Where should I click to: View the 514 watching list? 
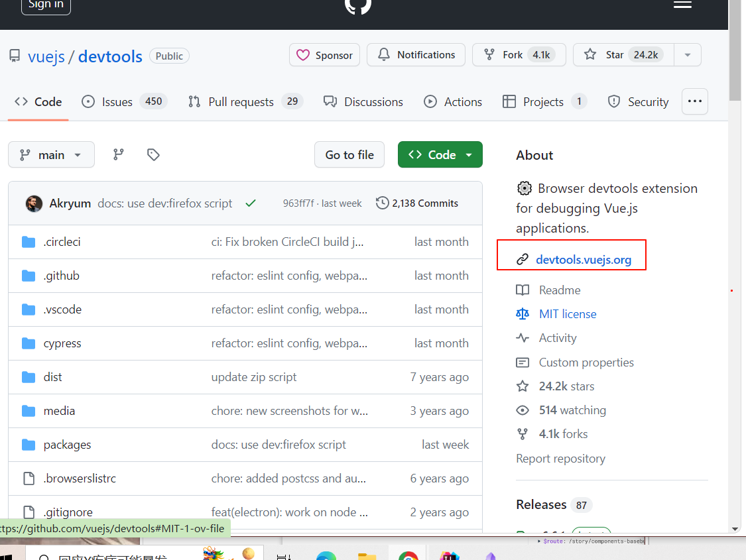(572, 410)
